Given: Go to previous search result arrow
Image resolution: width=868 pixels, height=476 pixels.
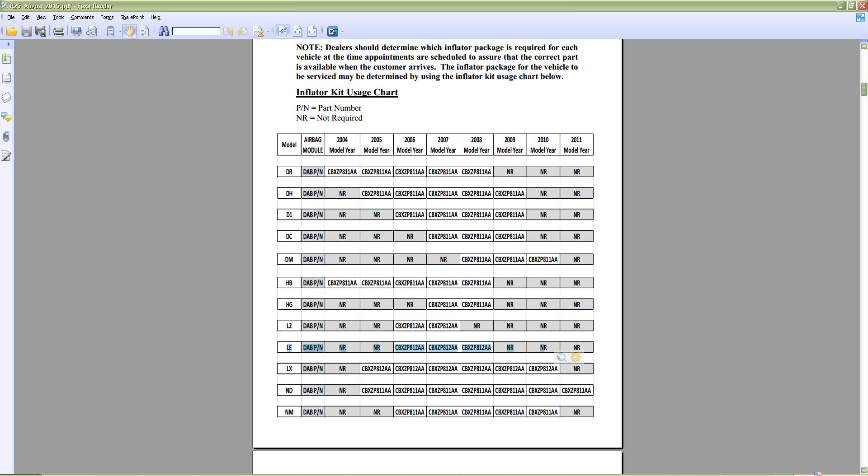Looking at the screenshot, I should click(228, 31).
